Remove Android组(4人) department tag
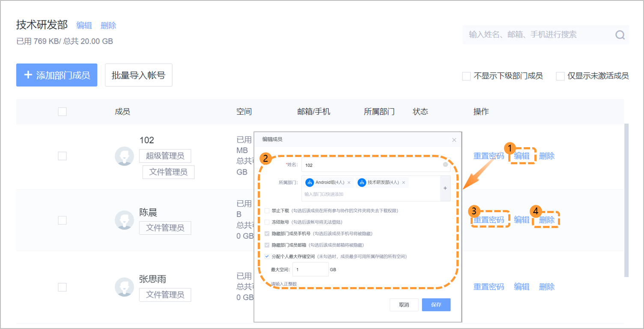The height and width of the screenshot is (329, 644). tap(349, 183)
